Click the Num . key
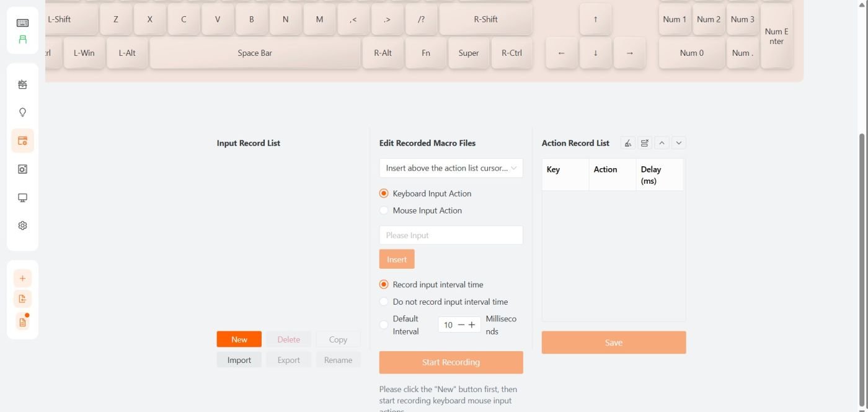868x412 pixels. click(742, 53)
